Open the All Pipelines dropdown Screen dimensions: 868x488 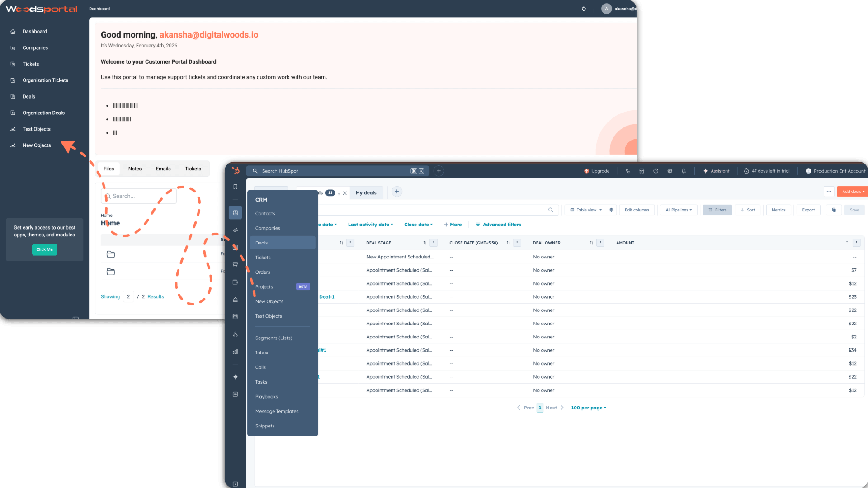tap(678, 210)
